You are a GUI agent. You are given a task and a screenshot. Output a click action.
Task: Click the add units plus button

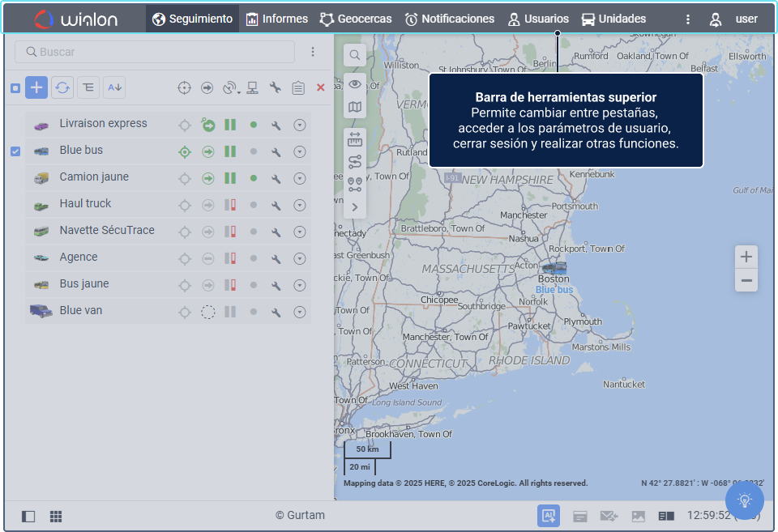[36, 87]
